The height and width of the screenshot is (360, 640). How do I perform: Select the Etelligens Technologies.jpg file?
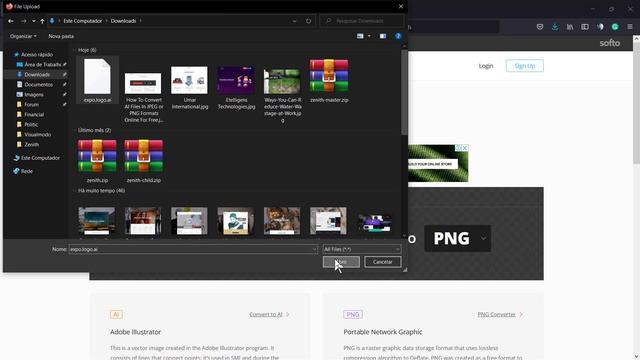(236, 88)
